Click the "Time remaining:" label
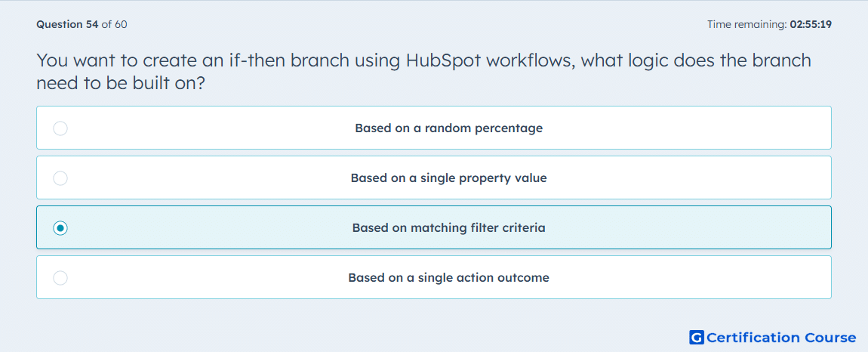The width and height of the screenshot is (868, 352). pos(747,24)
